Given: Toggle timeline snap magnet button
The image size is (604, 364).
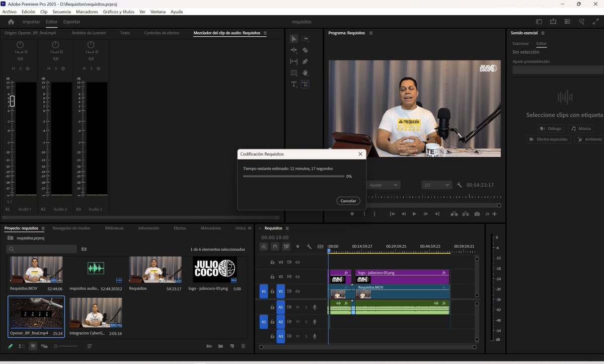Looking at the screenshot, I should [275, 247].
